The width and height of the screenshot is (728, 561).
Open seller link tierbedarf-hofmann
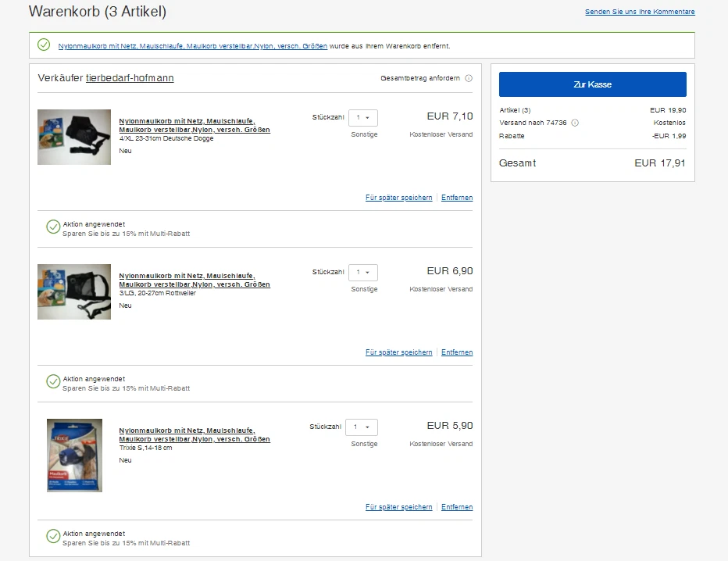(x=130, y=78)
